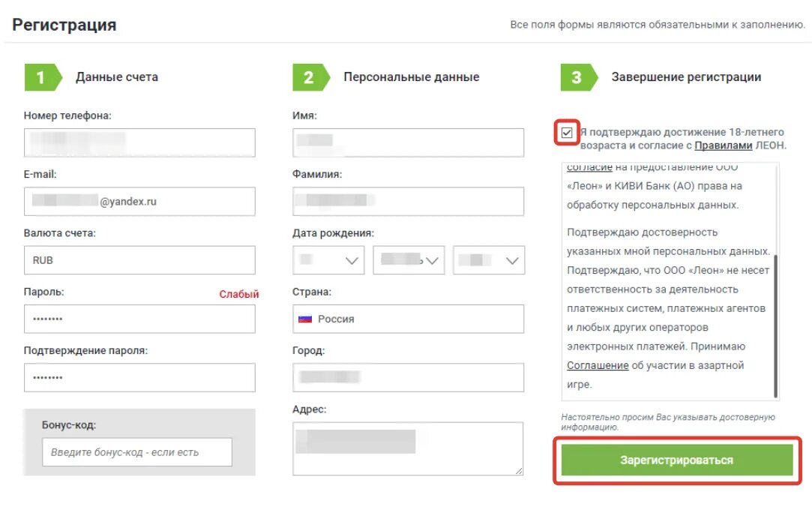Open the birth month dropdown
The width and height of the screenshot is (812, 507).
coord(409,260)
